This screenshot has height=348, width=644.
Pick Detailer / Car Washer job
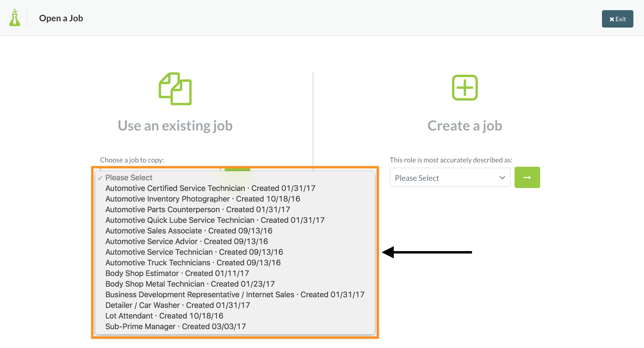[235, 305]
